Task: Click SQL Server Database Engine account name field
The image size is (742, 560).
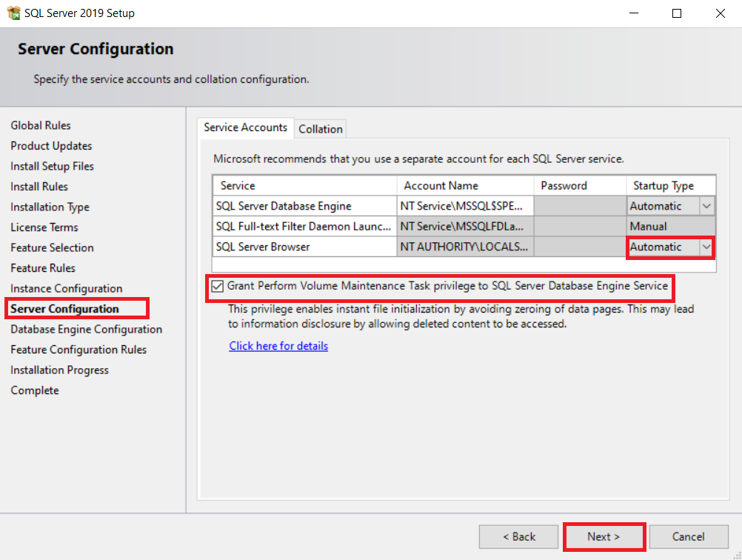Action: point(465,206)
